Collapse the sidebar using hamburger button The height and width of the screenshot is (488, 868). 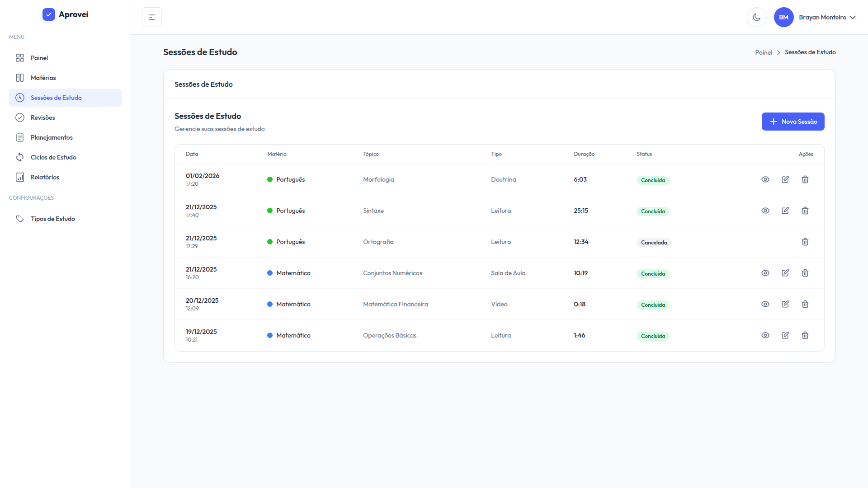pos(152,17)
